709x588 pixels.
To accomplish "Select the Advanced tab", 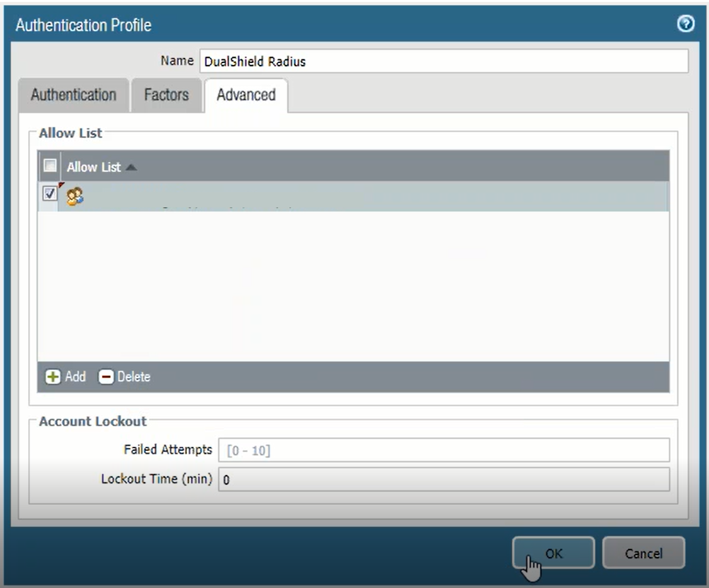I will coord(246,95).
